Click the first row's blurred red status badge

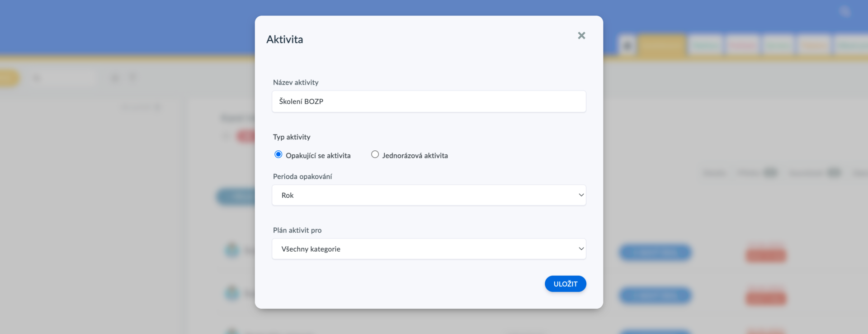pyautogui.click(x=766, y=255)
